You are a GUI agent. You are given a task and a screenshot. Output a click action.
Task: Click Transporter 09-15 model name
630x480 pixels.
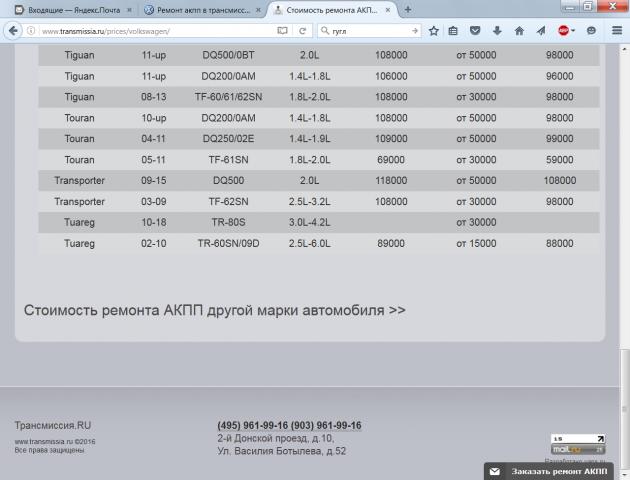[79, 180]
